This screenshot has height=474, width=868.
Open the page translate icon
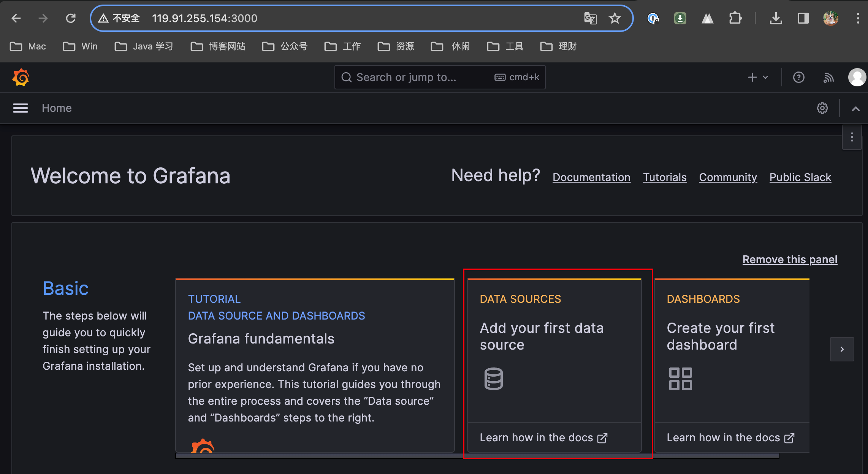point(590,18)
